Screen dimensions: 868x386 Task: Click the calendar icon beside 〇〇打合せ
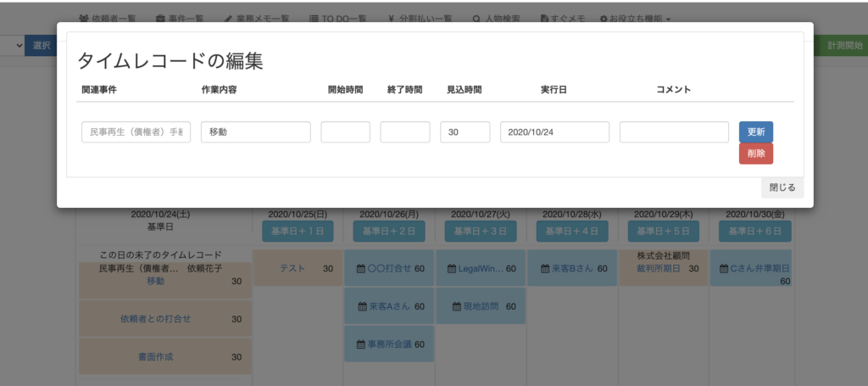click(361, 268)
